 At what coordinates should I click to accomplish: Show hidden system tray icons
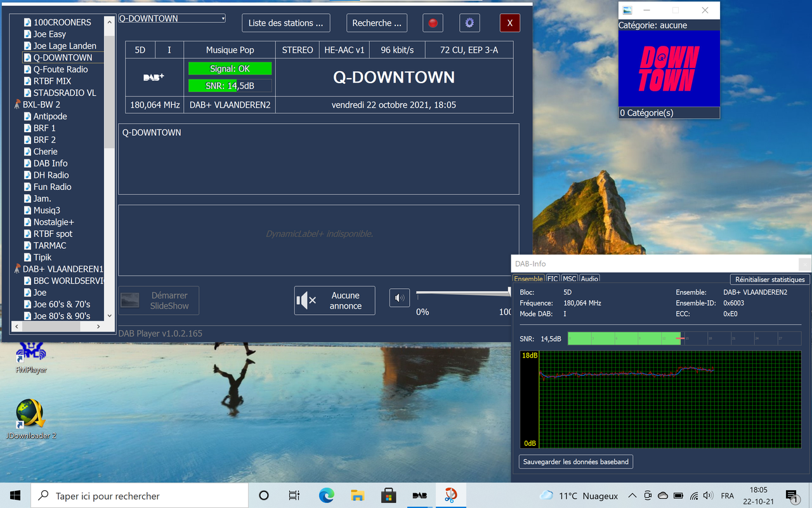click(632, 495)
